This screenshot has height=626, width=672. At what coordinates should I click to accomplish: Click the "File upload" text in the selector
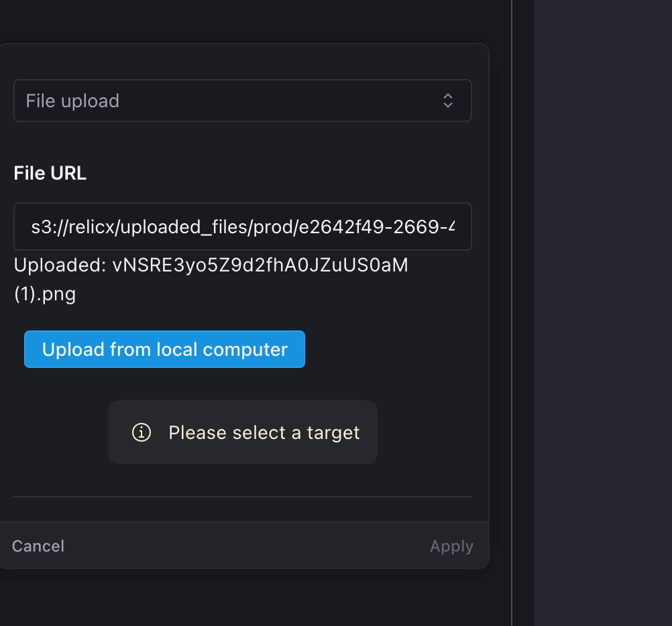pyautogui.click(x=72, y=100)
